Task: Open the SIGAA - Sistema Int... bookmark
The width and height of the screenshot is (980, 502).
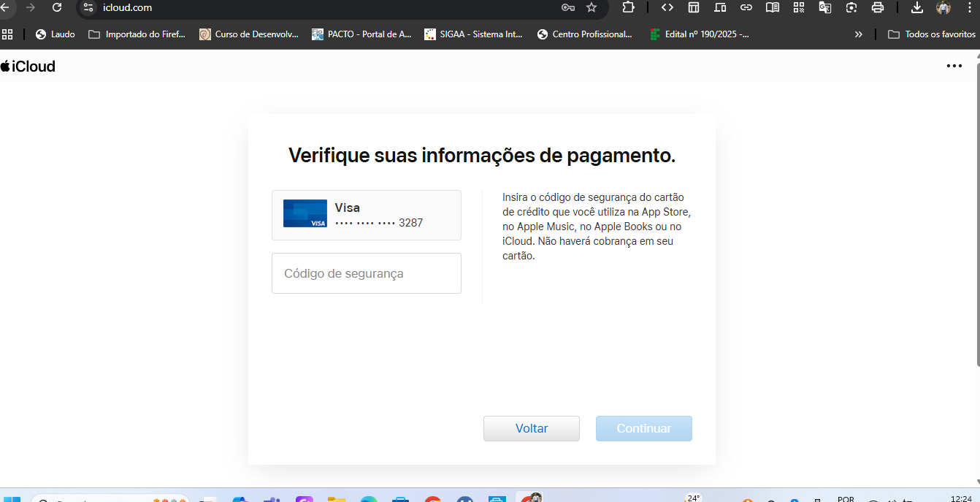Action: 473,34
